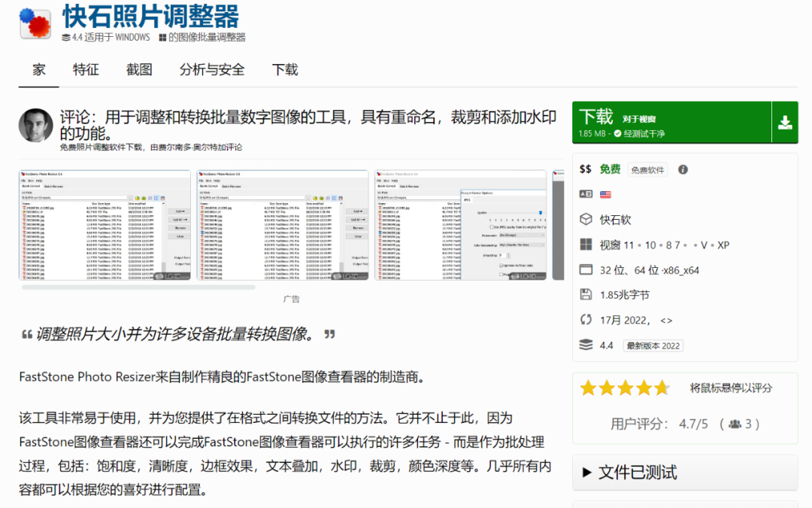Screen dimensions: 812x508
Task: Click the info circle icon beside 免费软件
Action: [x=683, y=169]
